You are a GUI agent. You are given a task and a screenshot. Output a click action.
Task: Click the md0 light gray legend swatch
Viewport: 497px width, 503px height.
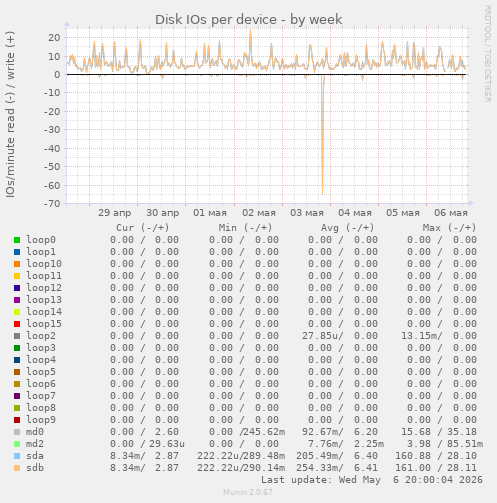click(17, 432)
